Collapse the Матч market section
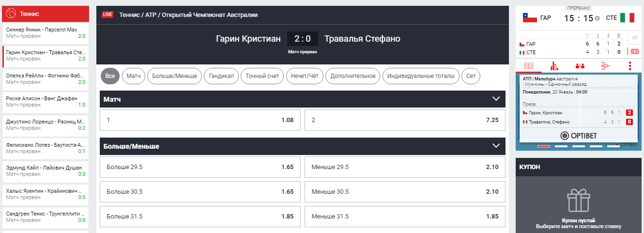Screen dimensions: 644x233 [496, 99]
